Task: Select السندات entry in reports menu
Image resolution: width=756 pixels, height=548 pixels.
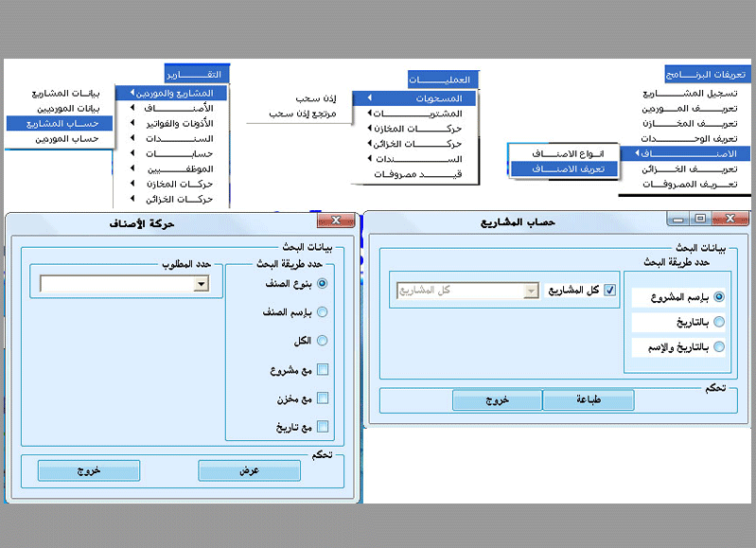Action: pyautogui.click(x=171, y=138)
